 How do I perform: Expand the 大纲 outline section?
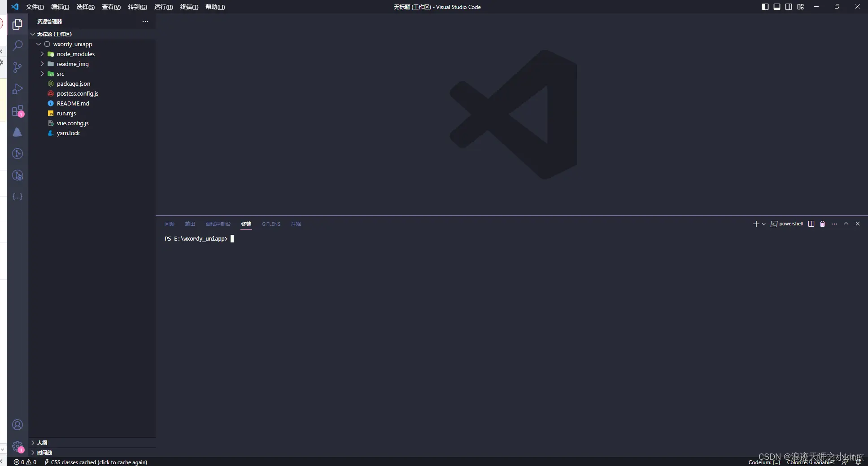point(92,443)
